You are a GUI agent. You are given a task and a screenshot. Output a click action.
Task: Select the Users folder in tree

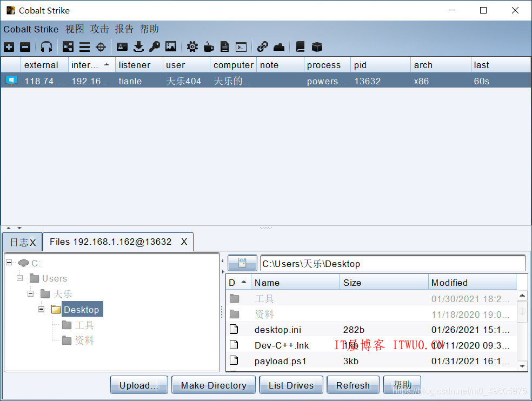[55, 278]
